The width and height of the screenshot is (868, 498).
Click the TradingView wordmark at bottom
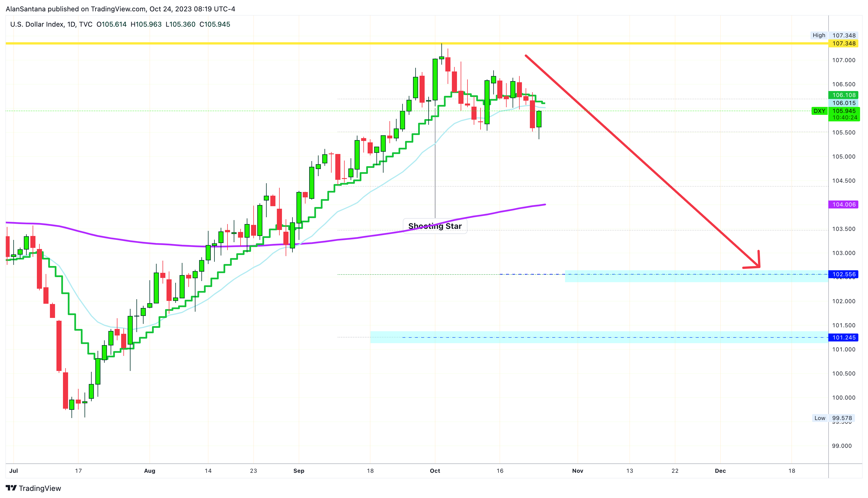[x=40, y=488]
